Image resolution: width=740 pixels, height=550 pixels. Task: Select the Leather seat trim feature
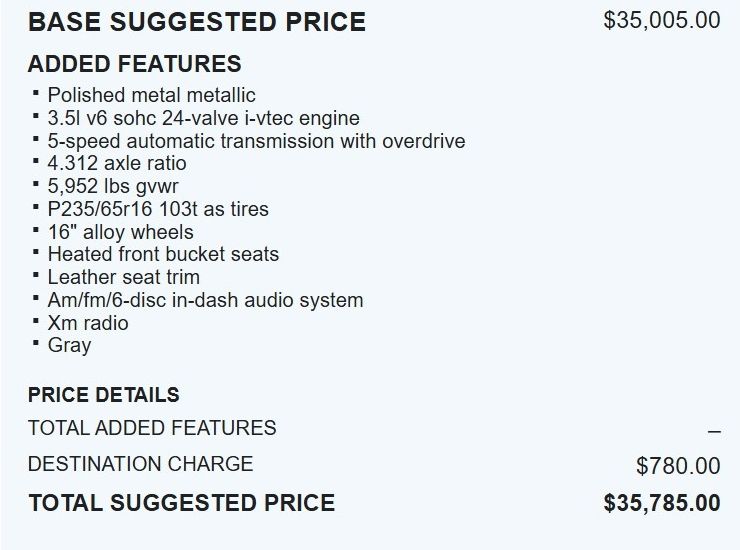pyautogui.click(x=123, y=277)
